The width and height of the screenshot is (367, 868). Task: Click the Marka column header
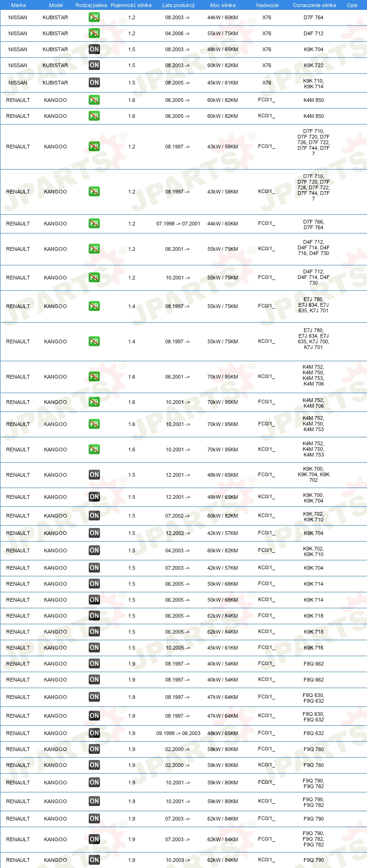pyautogui.click(x=18, y=5)
